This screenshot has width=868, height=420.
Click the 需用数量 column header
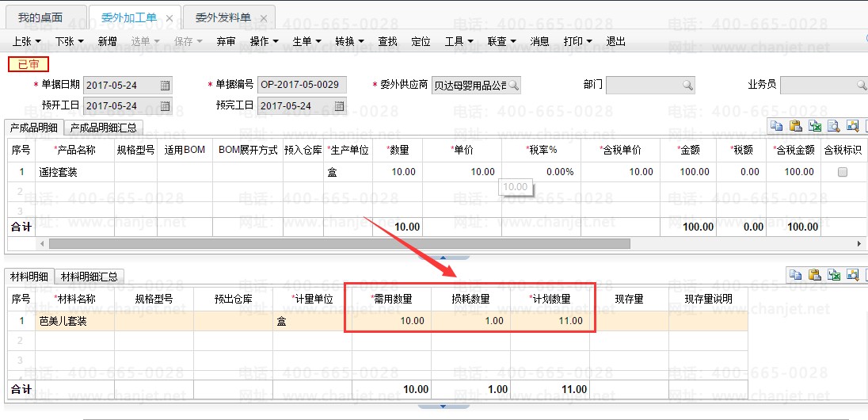pyautogui.click(x=391, y=299)
